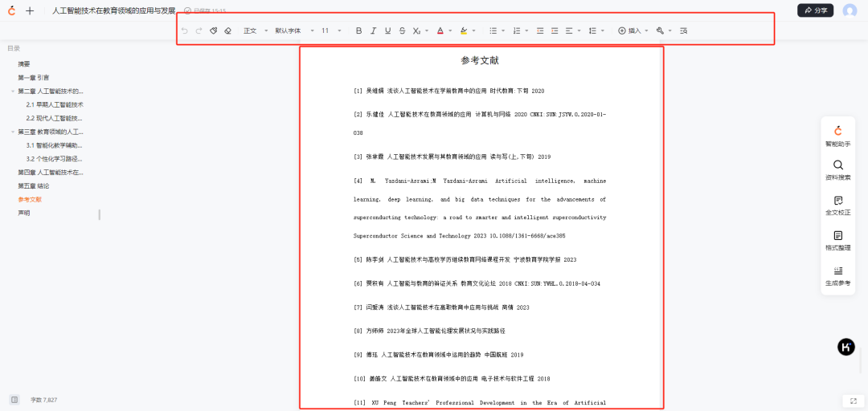Open the 插入 insert menu
868x411 pixels.
point(633,31)
